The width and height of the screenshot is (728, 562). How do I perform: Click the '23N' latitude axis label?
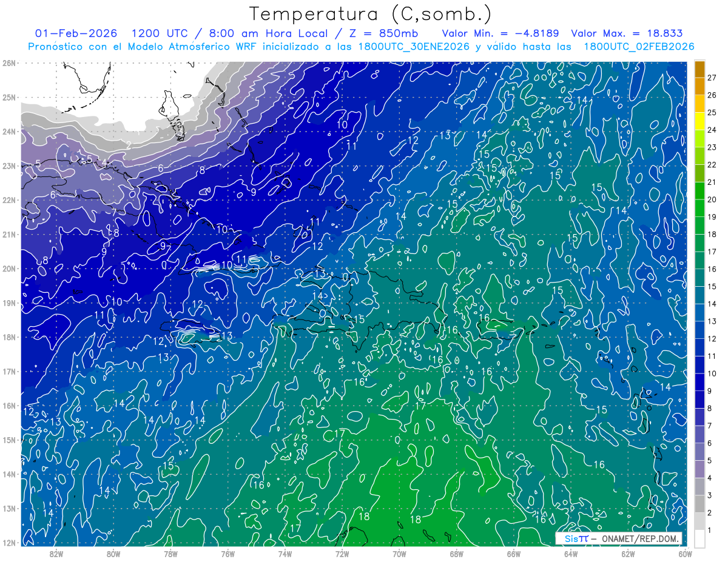[9, 166]
